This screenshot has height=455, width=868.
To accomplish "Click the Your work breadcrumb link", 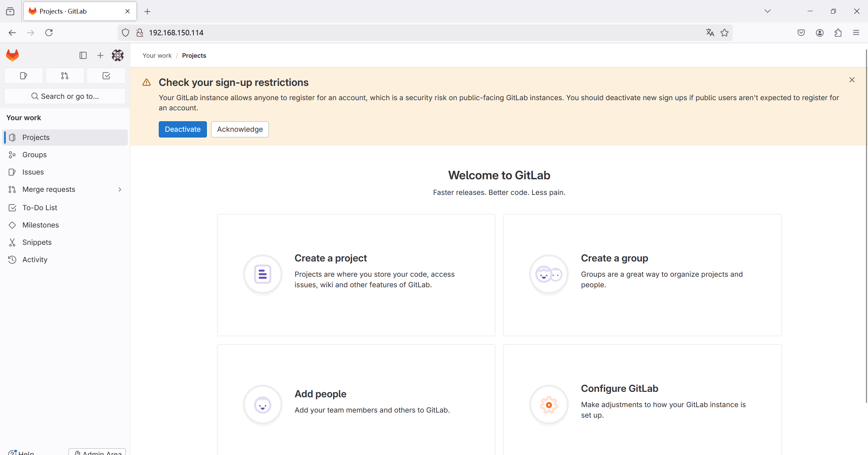I will coord(157,55).
